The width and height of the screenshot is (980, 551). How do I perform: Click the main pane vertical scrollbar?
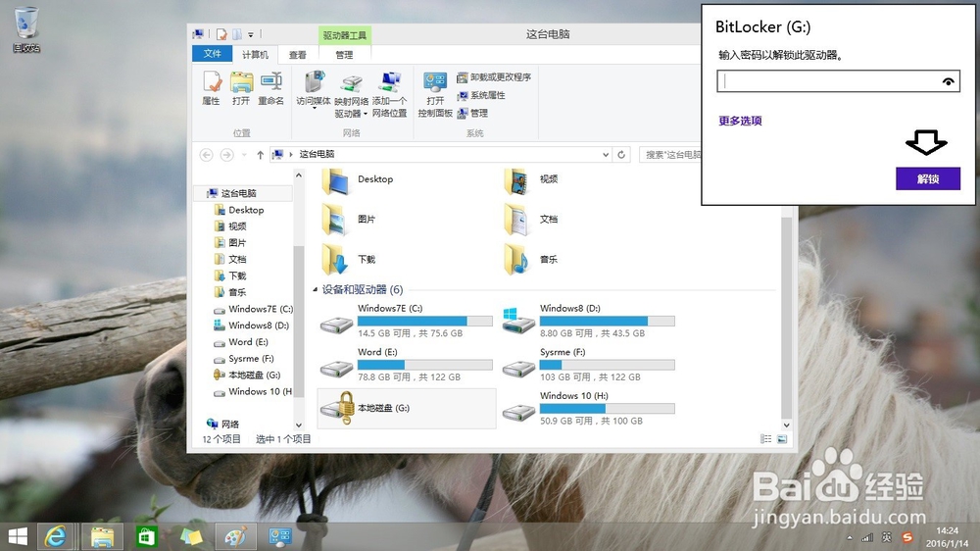point(786,316)
